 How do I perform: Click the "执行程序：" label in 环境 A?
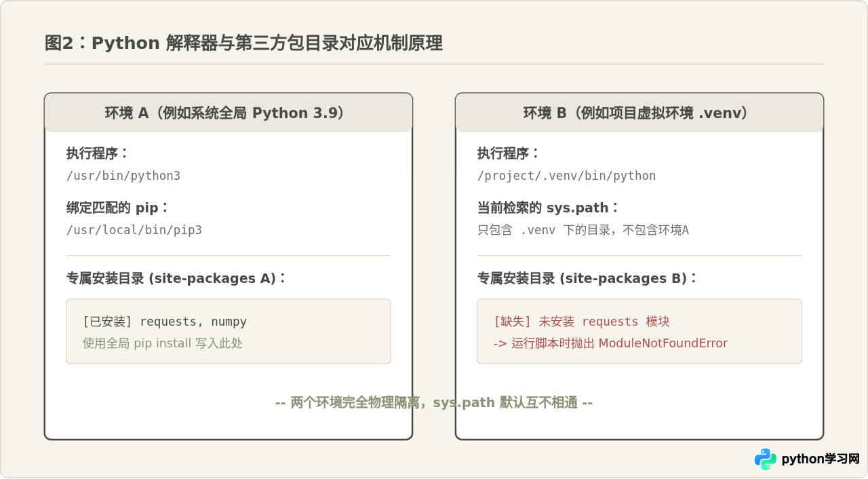(98, 153)
